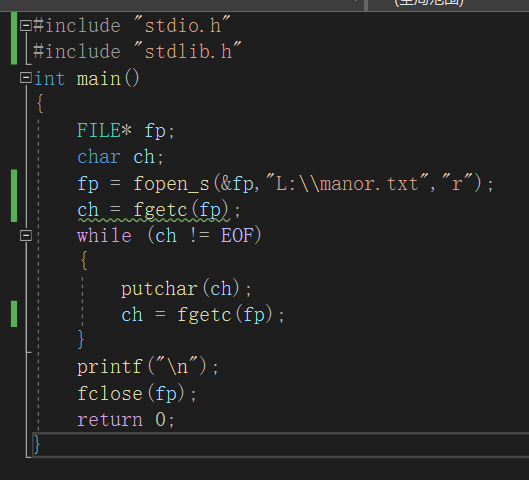Click the "stdlib.h" header string
The height and width of the screenshot is (480, 529).
(188, 51)
